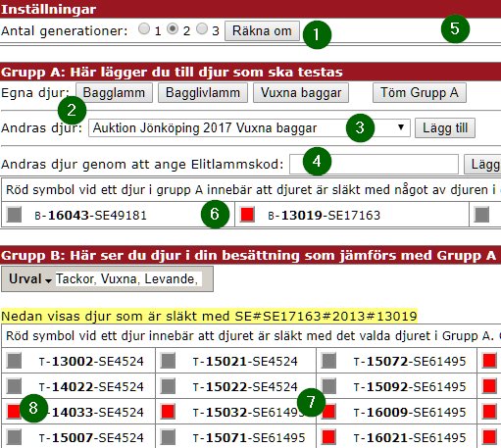Click animal ID T-15071-SE61495
501x448 pixels.
tap(249, 438)
